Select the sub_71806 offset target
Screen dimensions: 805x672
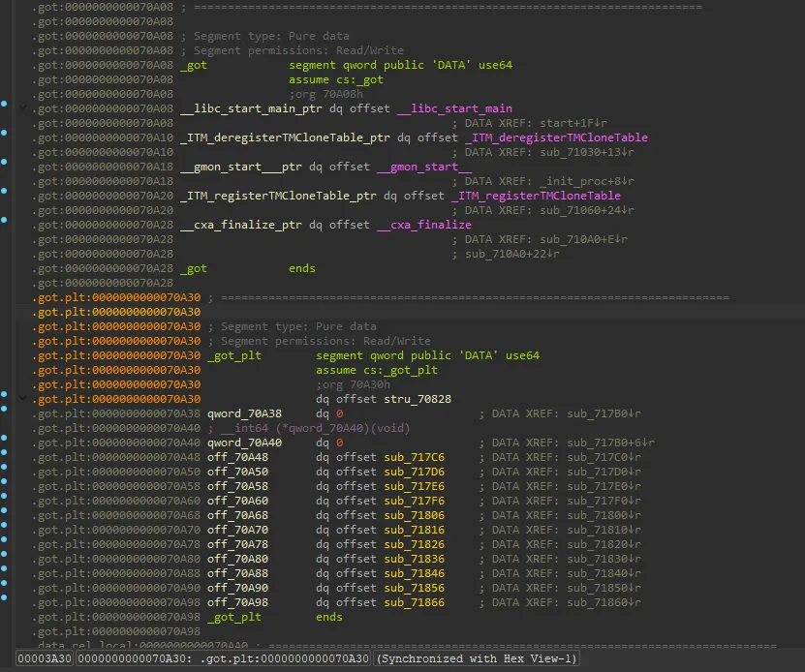click(415, 515)
